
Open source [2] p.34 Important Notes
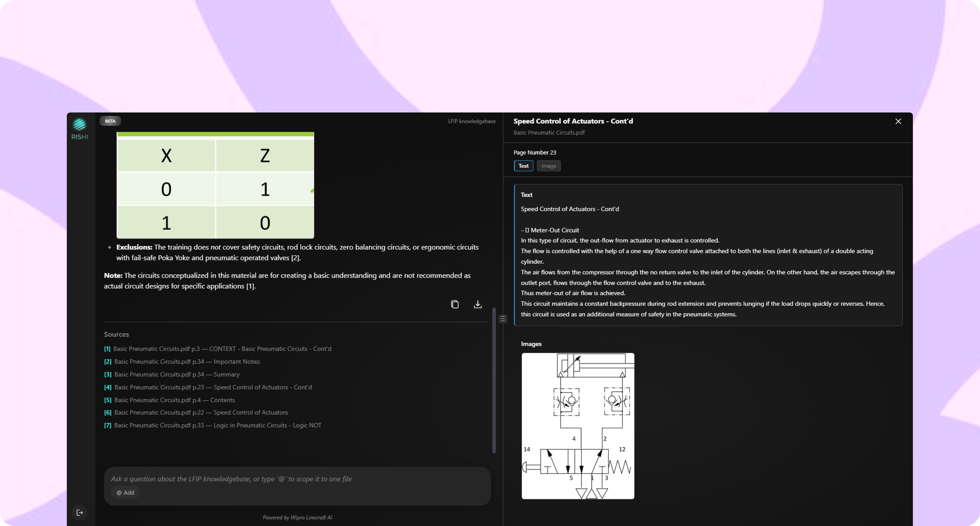click(182, 362)
